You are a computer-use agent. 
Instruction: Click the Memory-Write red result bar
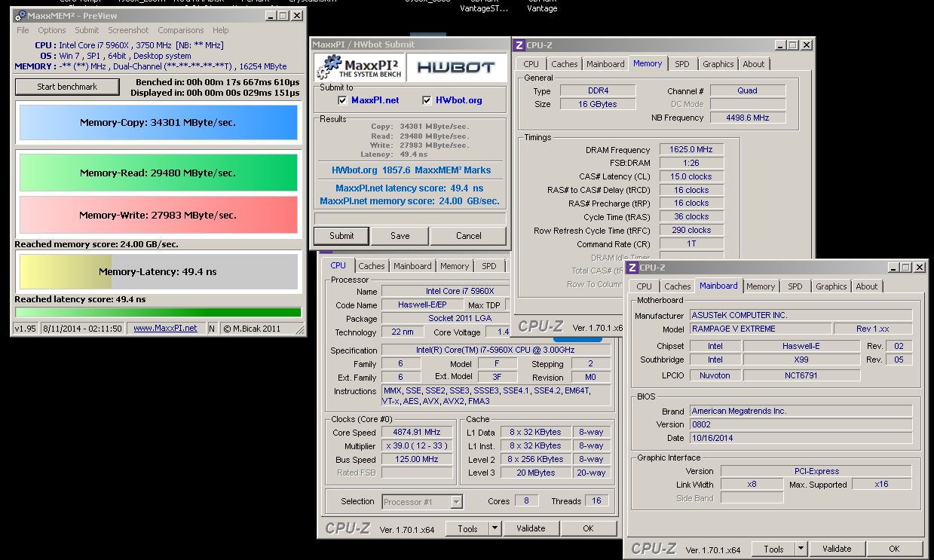pos(158,215)
